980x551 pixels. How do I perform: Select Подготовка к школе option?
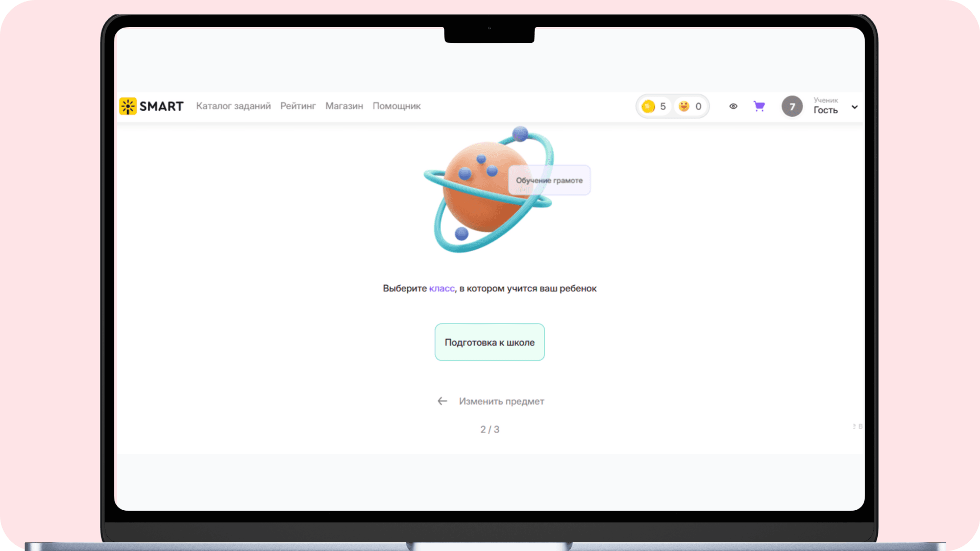coord(489,342)
